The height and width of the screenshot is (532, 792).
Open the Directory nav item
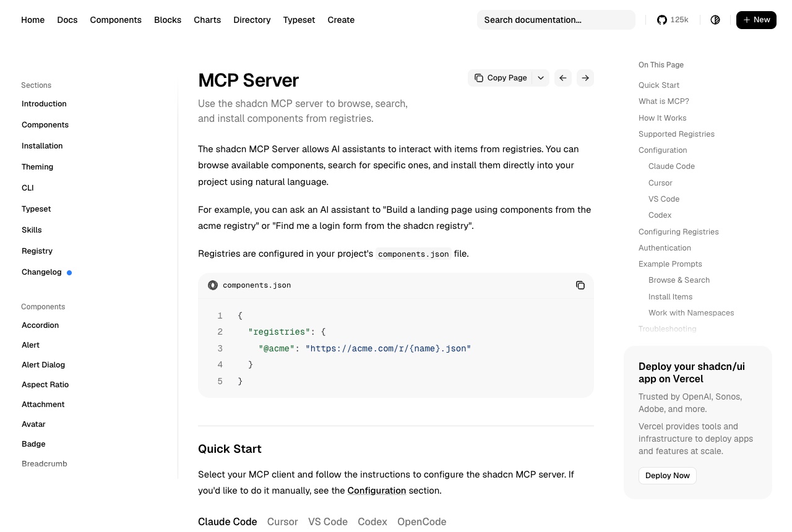252,20
